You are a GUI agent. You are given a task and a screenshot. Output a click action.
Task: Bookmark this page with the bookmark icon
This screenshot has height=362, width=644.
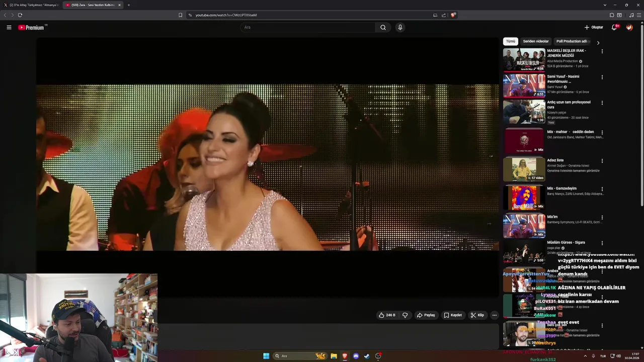pyautogui.click(x=180, y=15)
